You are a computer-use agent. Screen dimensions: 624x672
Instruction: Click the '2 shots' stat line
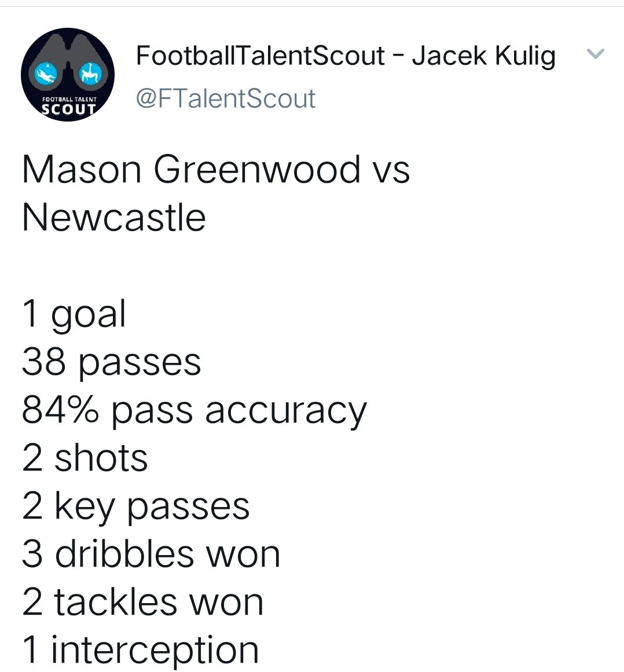(85, 458)
